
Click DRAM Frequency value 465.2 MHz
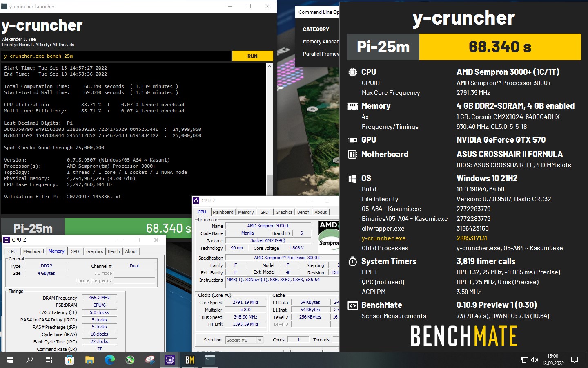click(x=100, y=298)
